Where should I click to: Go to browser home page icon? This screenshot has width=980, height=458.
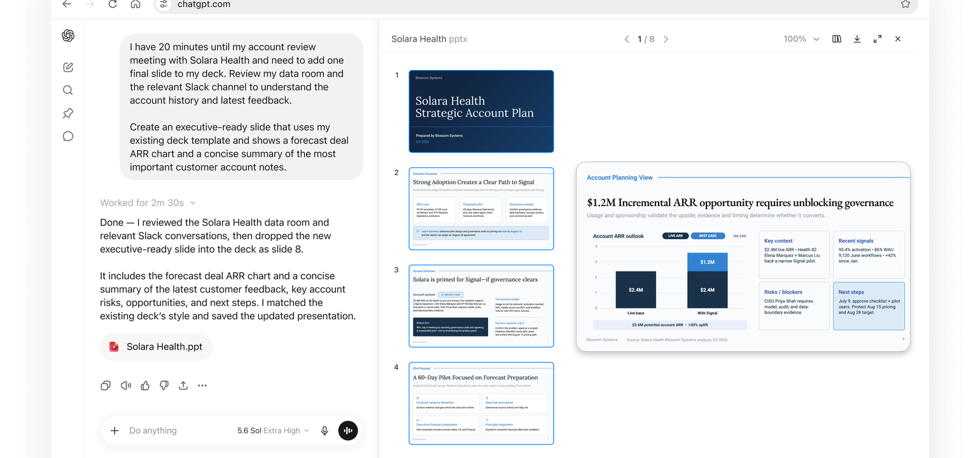(x=136, y=4)
